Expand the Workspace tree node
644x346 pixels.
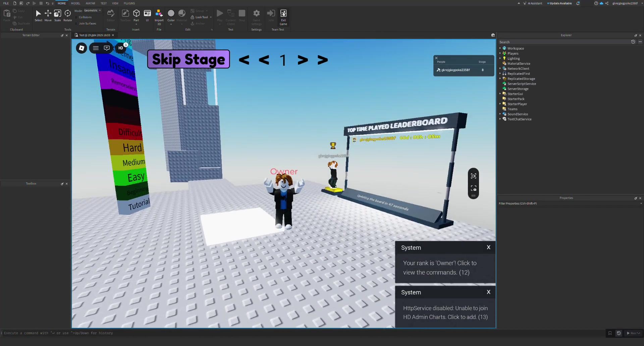[500, 48]
